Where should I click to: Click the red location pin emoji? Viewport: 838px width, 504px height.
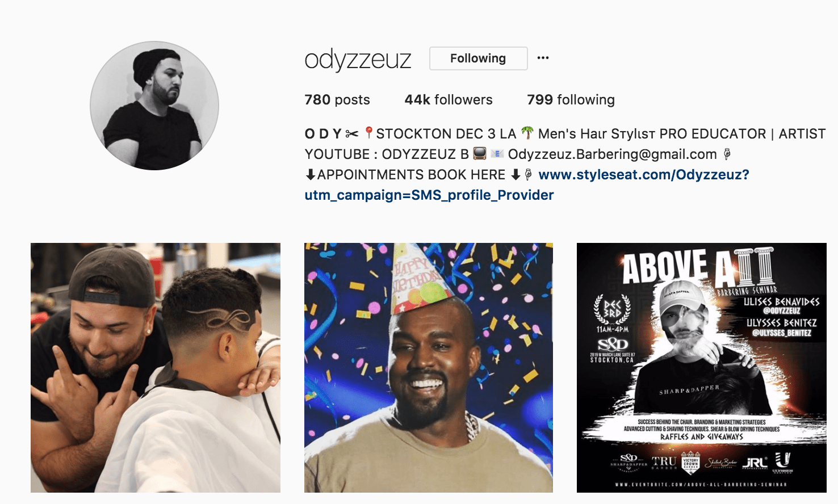coord(368,133)
